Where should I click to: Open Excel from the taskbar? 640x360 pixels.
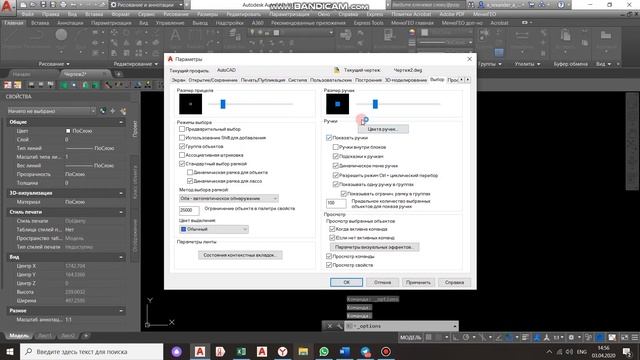tap(241, 351)
